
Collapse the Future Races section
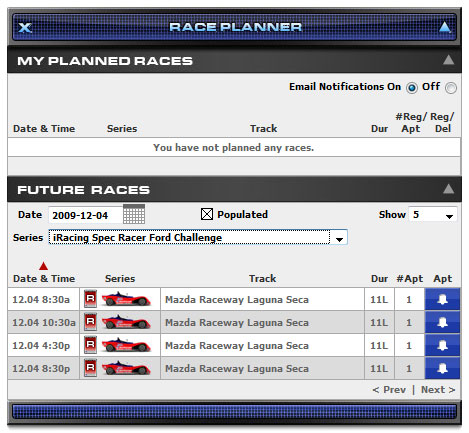(448, 189)
